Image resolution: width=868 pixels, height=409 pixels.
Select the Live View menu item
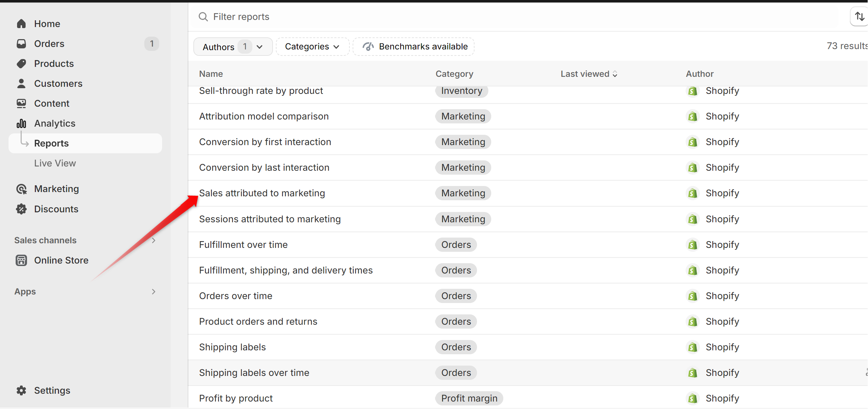pos(55,163)
